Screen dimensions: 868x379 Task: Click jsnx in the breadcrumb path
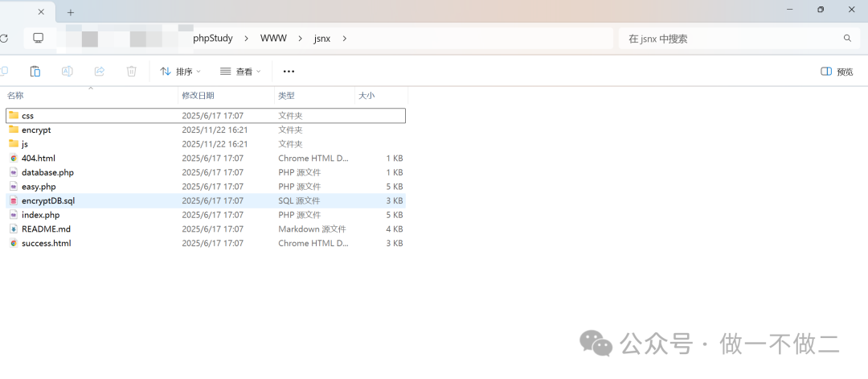coord(322,39)
